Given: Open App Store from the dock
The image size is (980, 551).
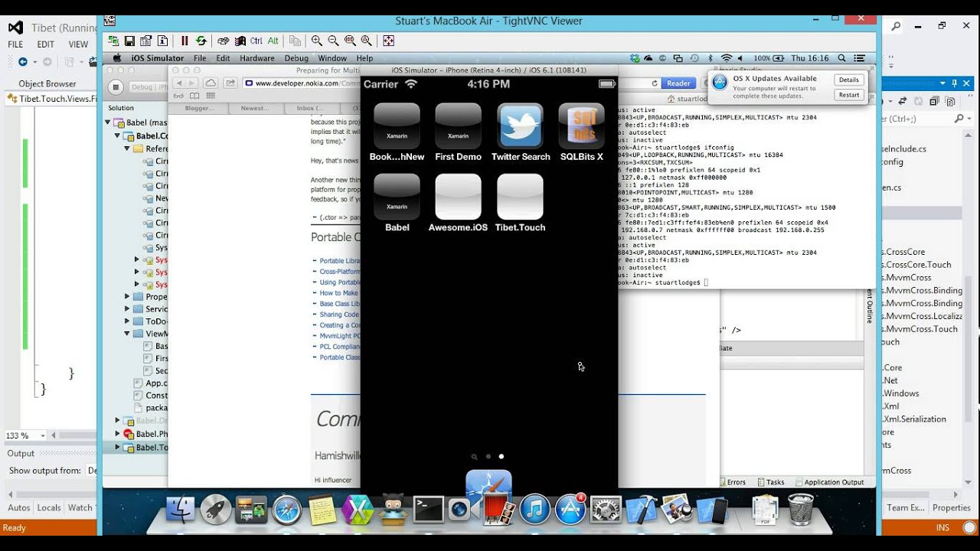Looking at the screenshot, I should pos(570,510).
